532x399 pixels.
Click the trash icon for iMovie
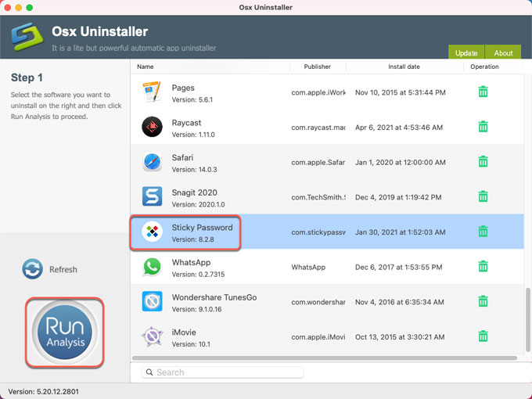coord(483,336)
